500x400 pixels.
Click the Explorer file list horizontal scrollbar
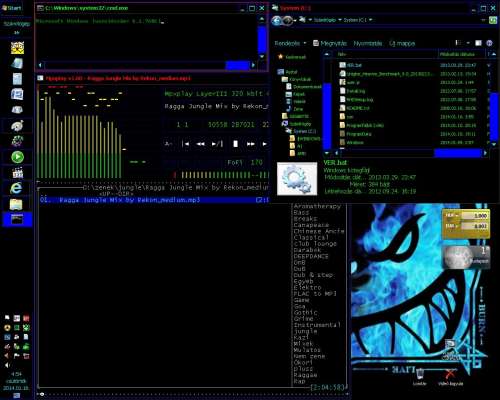click(x=458, y=153)
